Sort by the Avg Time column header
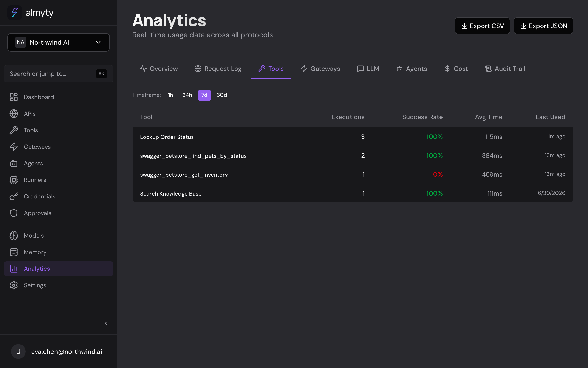This screenshot has width=588, height=368. [489, 117]
